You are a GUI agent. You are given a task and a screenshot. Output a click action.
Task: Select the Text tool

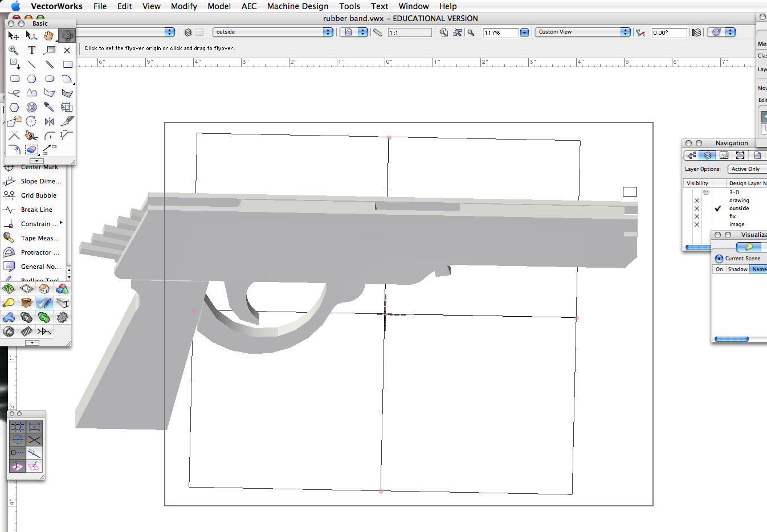tap(32, 50)
